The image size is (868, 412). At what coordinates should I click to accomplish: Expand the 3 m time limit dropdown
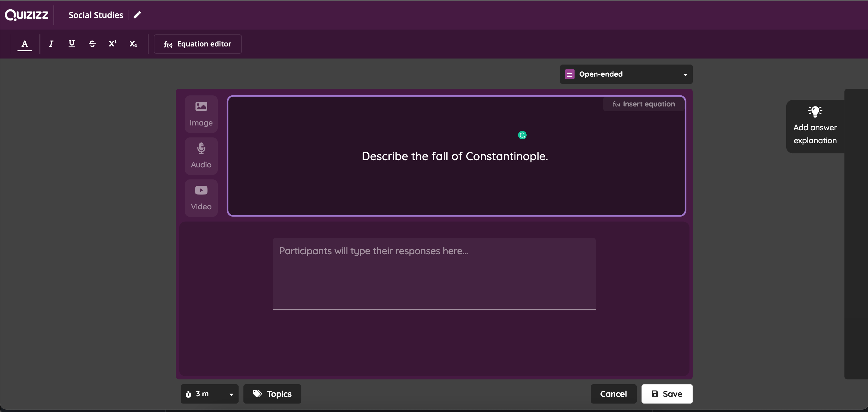click(209, 394)
